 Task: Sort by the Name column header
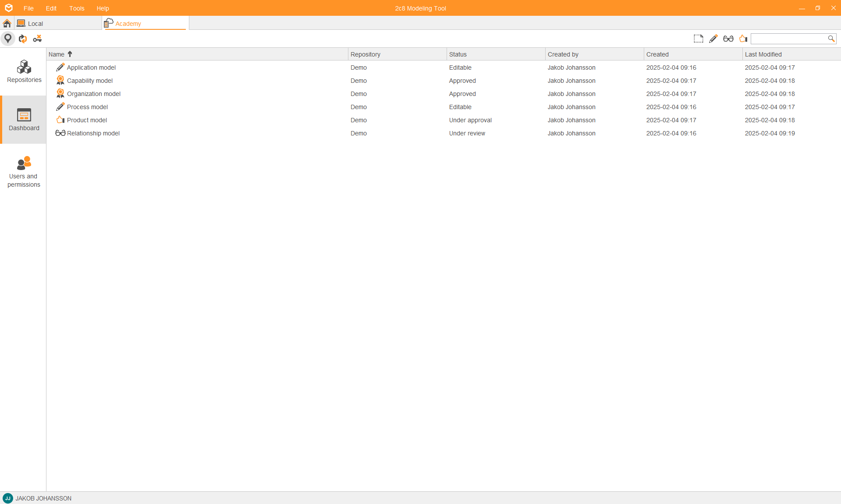tap(197, 54)
